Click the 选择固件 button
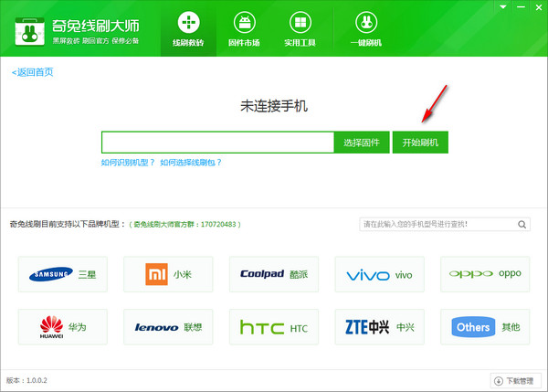 pos(362,143)
